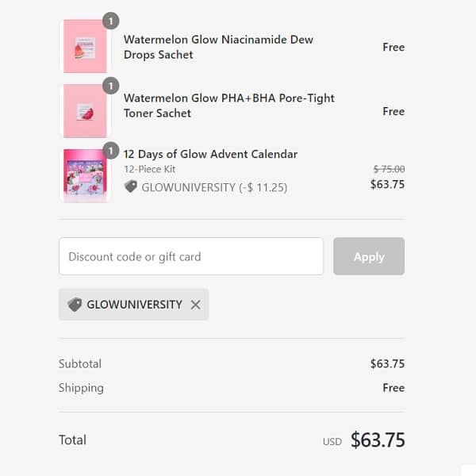Focus the Discount code or gift card field

[190, 256]
